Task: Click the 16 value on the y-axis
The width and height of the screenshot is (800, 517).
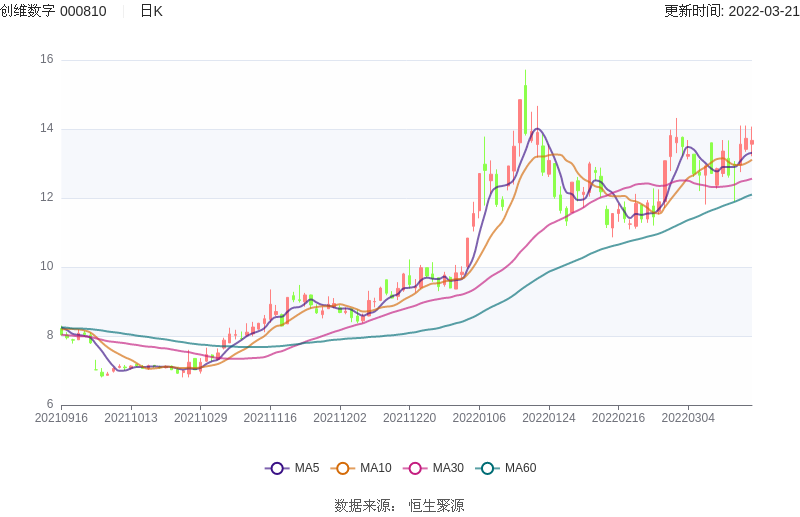Action: coord(46,60)
